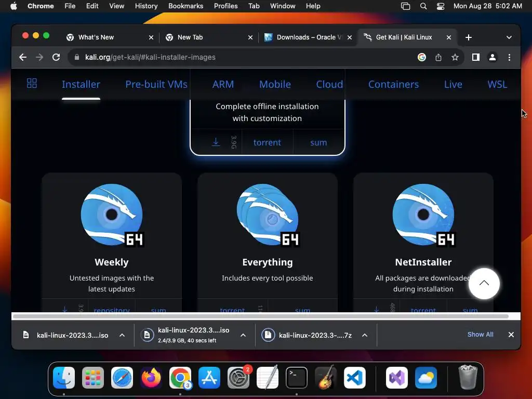Select the Mobile section
532x399 pixels.
click(x=275, y=84)
